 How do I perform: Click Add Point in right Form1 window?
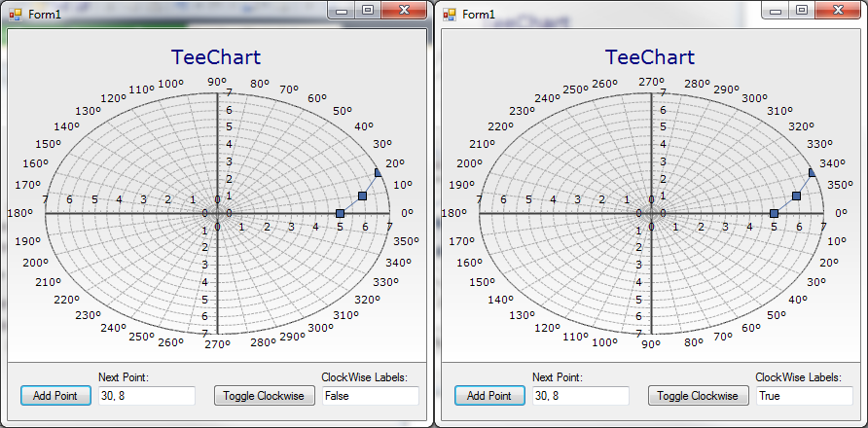(489, 396)
